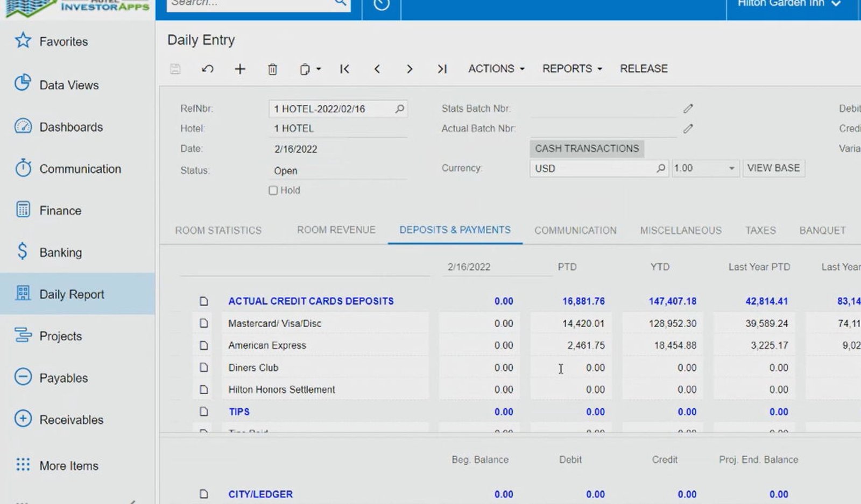
Task: Click CASH TRANSACTIONS button
Action: pos(587,148)
